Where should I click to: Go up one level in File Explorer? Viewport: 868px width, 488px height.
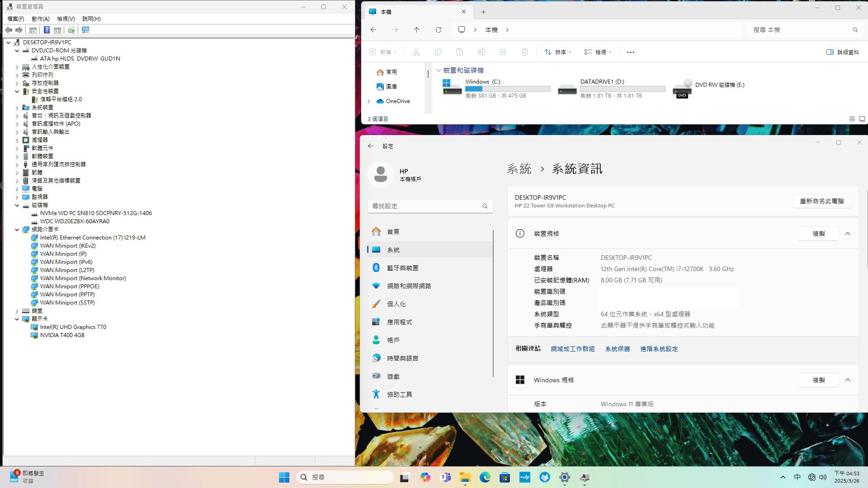tap(417, 30)
